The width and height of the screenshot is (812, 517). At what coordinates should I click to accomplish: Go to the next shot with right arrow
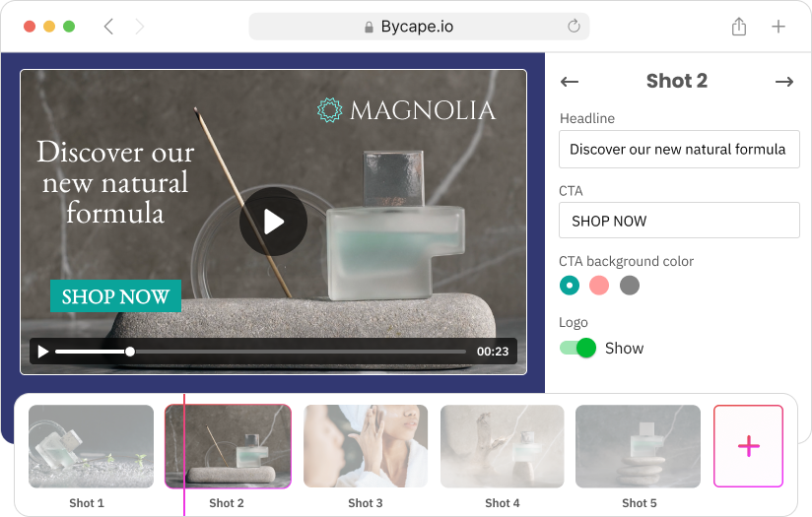[784, 82]
